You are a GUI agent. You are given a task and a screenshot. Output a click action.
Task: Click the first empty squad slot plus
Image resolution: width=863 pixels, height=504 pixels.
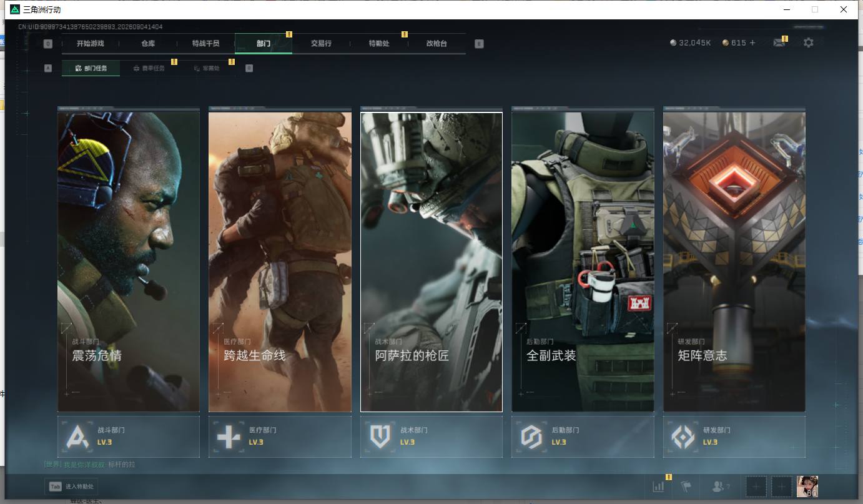756,487
